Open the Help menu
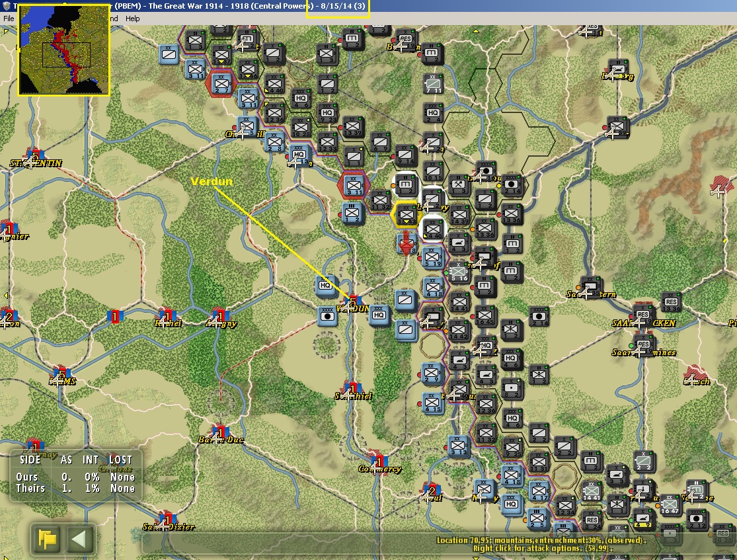Screen dimensions: 737x560 click(x=133, y=19)
